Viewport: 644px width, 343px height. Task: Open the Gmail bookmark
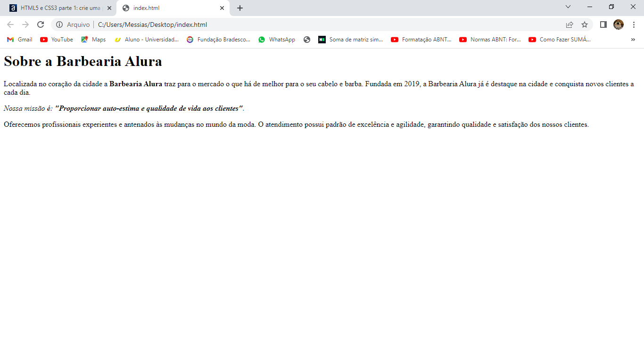click(20, 40)
